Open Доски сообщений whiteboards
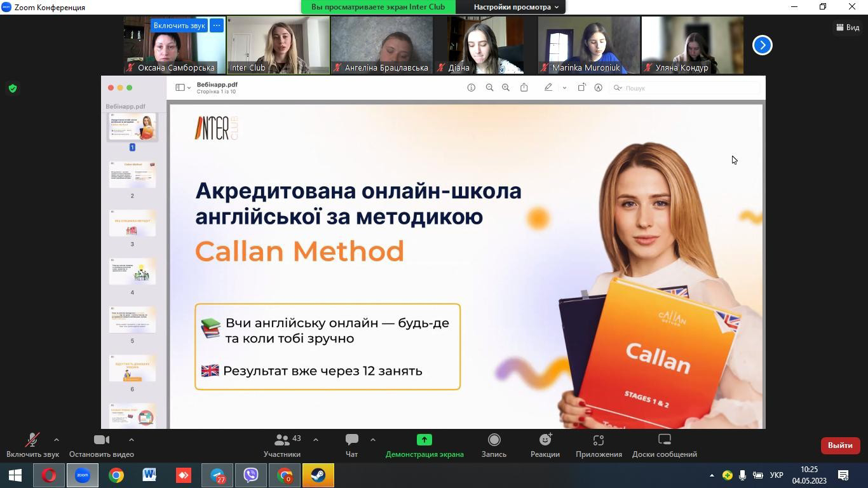This screenshot has width=868, height=488. pos(665,445)
